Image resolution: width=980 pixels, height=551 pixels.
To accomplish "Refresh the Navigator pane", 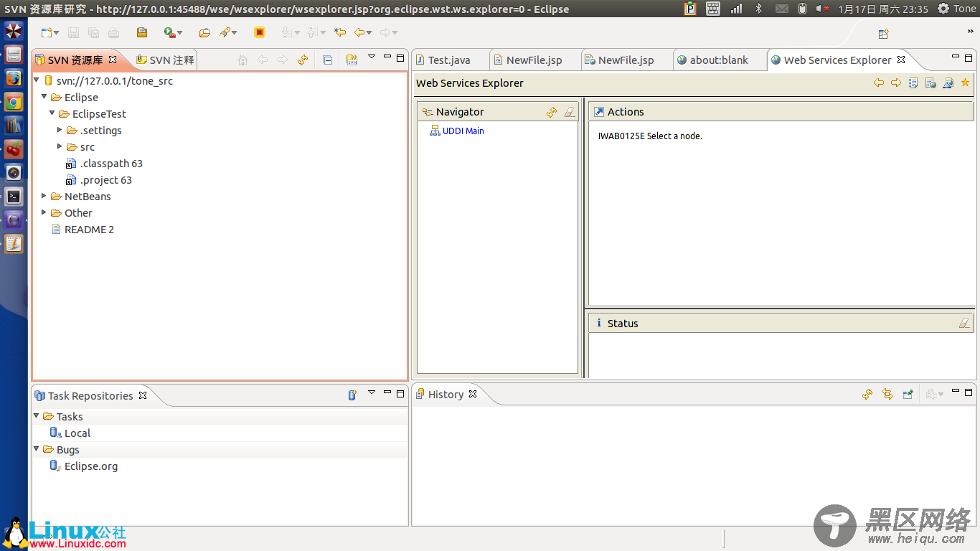I will [552, 112].
